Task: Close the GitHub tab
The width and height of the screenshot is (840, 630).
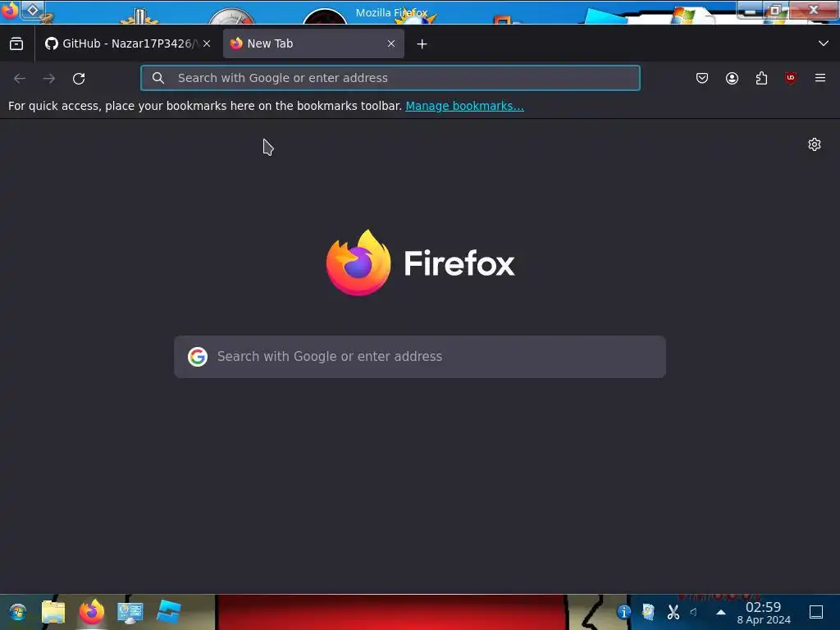Action: coord(207,44)
